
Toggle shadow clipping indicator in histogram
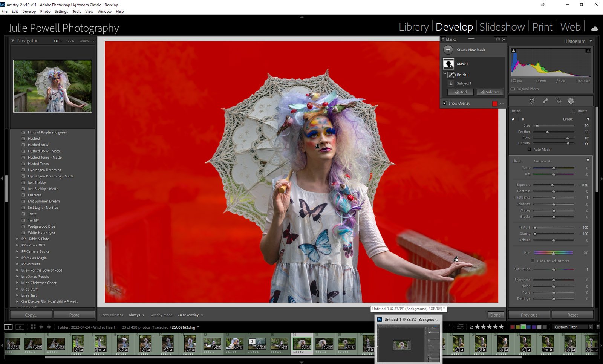513,50
